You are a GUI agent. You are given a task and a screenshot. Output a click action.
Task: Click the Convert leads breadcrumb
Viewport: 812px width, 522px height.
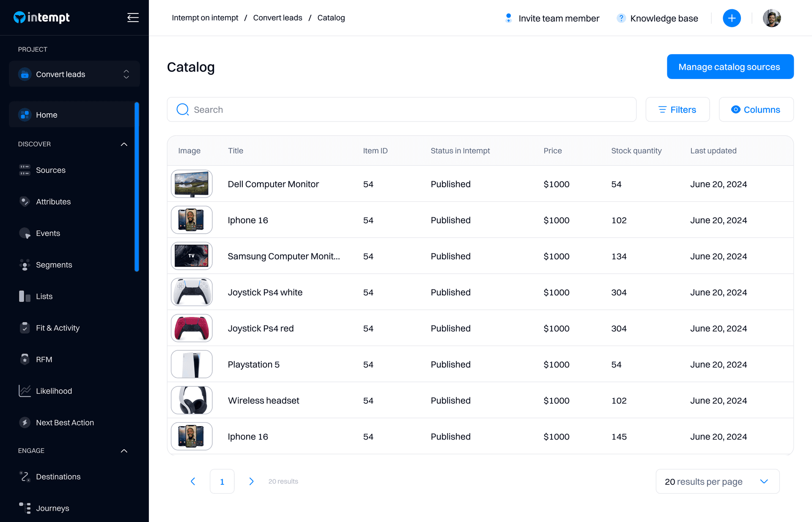coord(277,18)
